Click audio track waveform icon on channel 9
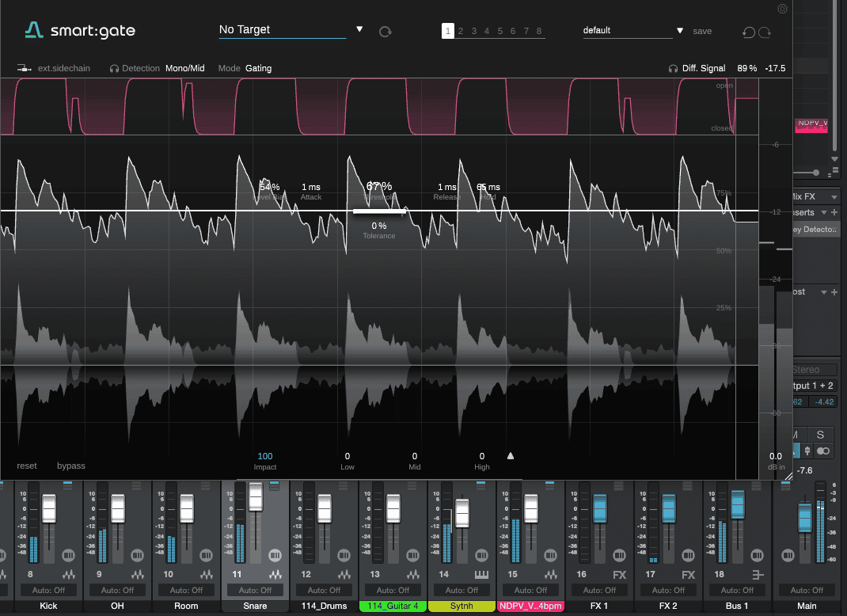 click(x=138, y=574)
